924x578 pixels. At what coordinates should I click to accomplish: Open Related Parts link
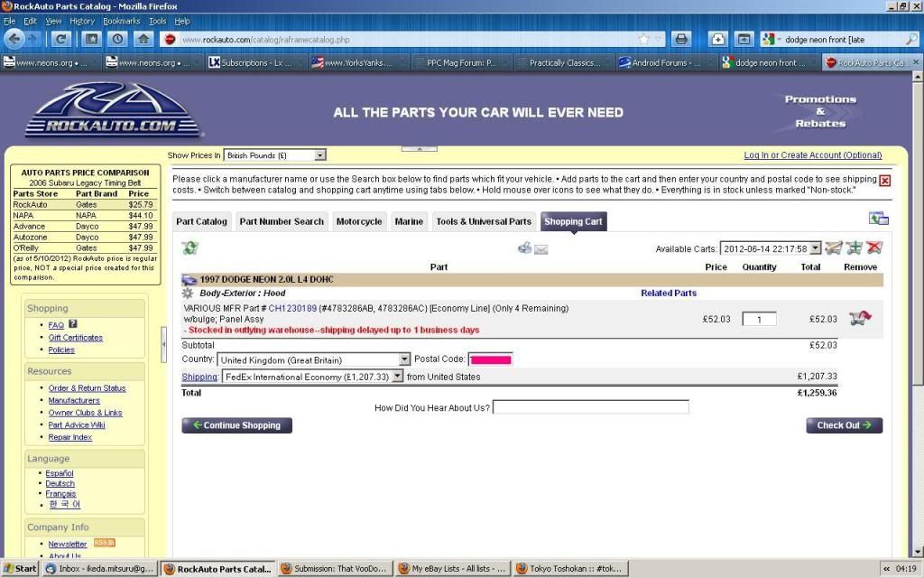669,294
